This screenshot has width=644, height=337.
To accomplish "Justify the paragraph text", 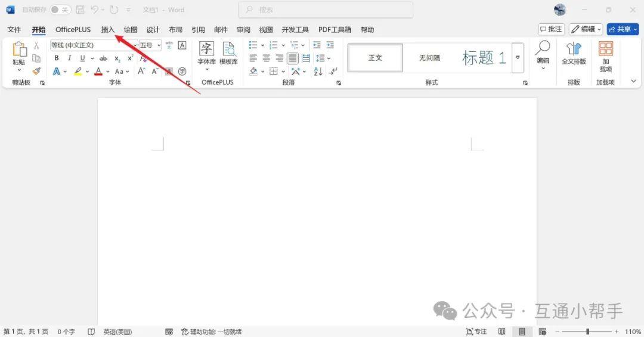I will (292, 58).
